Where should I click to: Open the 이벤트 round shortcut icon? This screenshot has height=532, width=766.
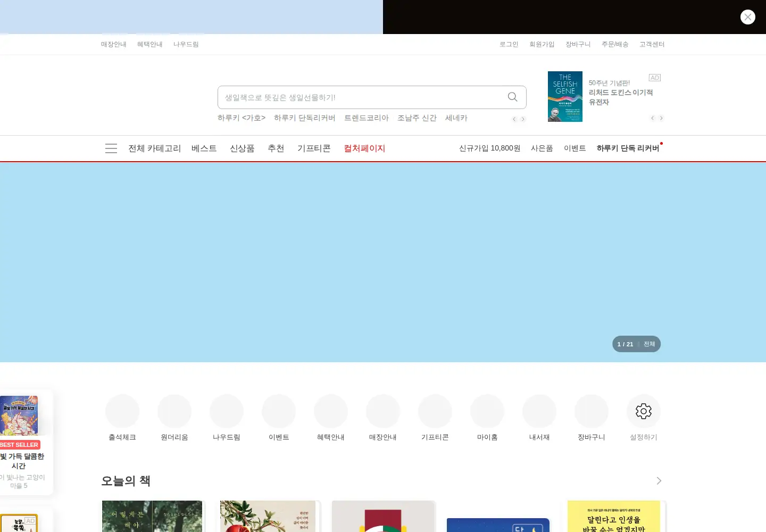click(x=279, y=411)
